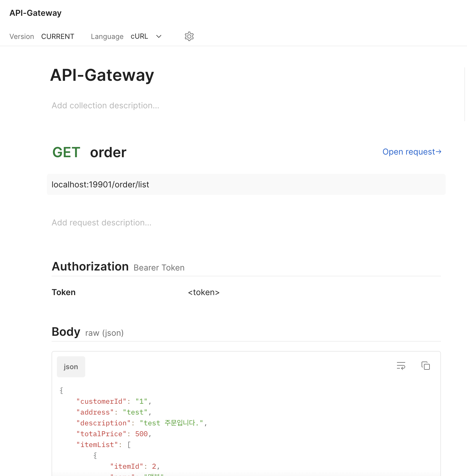Toggle line wrap in JSON body

coord(401,366)
